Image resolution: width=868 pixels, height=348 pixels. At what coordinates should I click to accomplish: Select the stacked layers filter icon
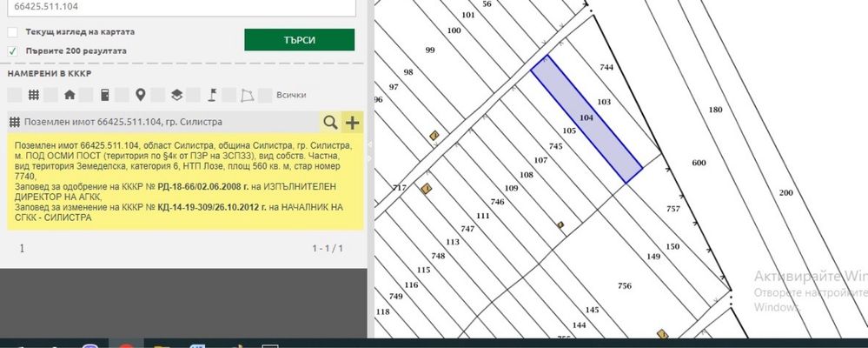click(176, 95)
